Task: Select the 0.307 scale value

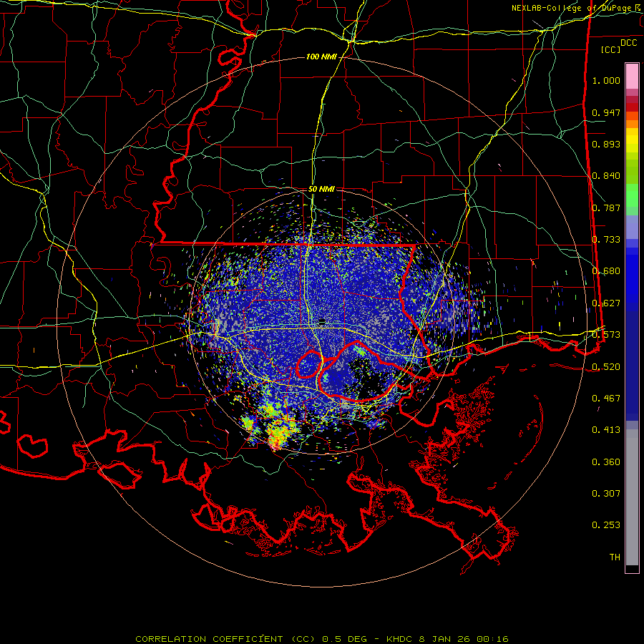Action: coord(606,494)
